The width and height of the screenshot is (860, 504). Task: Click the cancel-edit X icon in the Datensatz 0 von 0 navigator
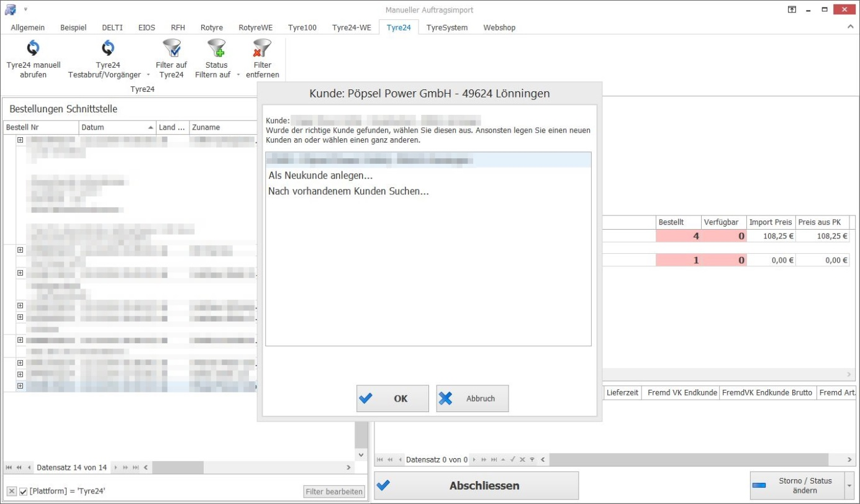coord(522,460)
